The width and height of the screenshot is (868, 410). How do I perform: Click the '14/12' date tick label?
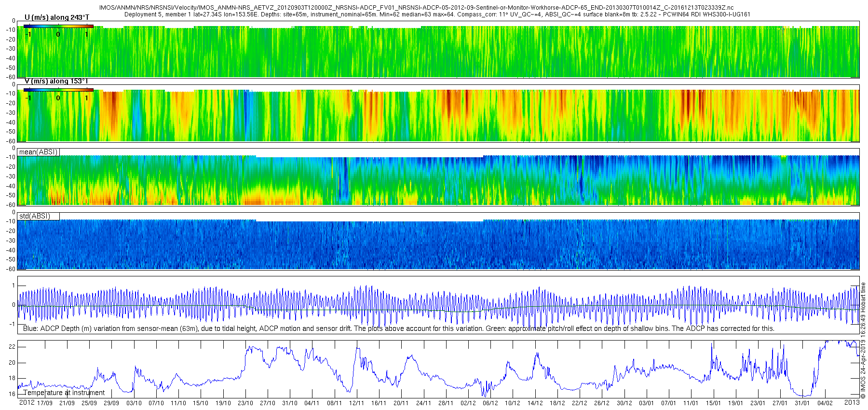[535, 403]
